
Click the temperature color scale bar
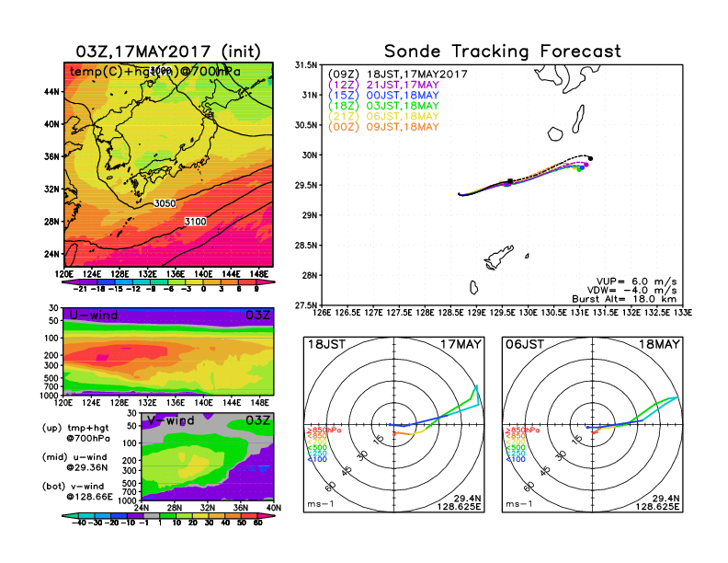pos(167,281)
